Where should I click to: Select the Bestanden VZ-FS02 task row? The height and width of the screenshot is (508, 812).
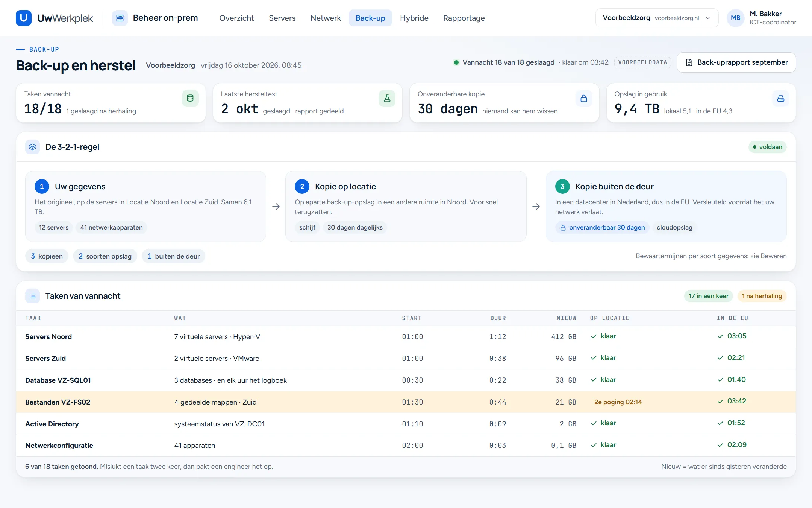pyautogui.click(x=406, y=402)
